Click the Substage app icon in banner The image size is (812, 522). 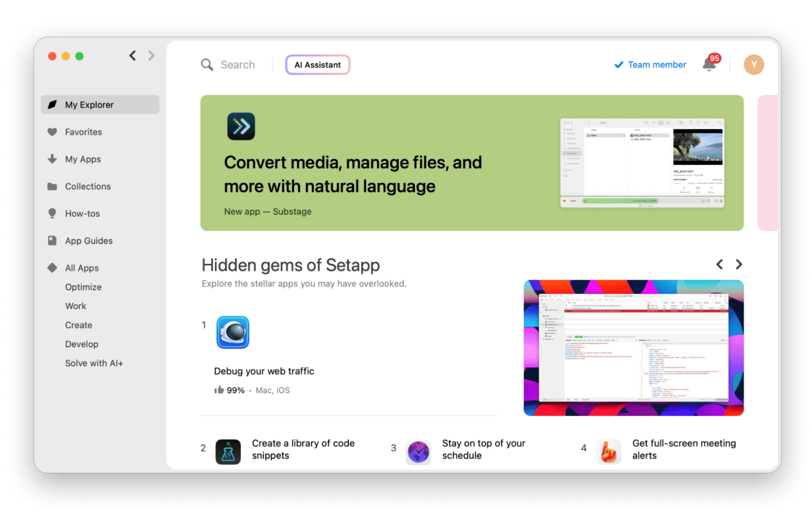point(241,127)
